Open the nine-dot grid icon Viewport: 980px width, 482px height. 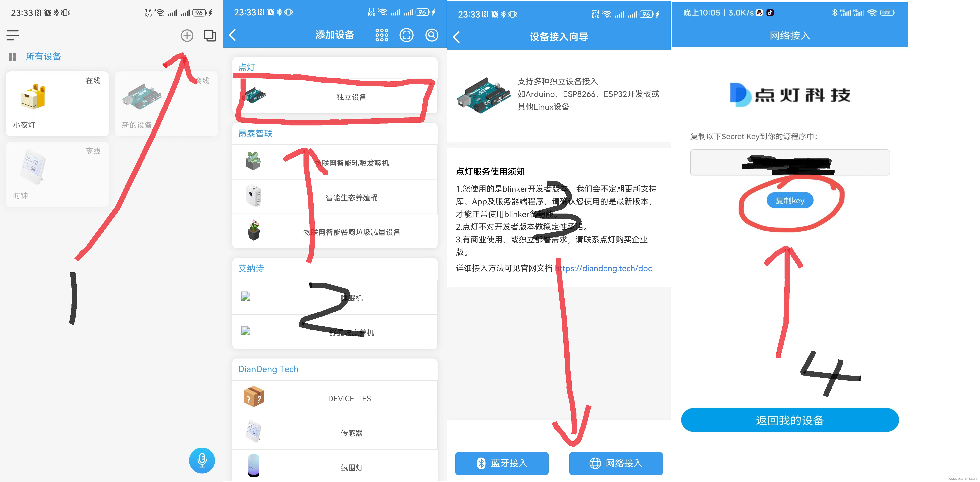point(382,35)
